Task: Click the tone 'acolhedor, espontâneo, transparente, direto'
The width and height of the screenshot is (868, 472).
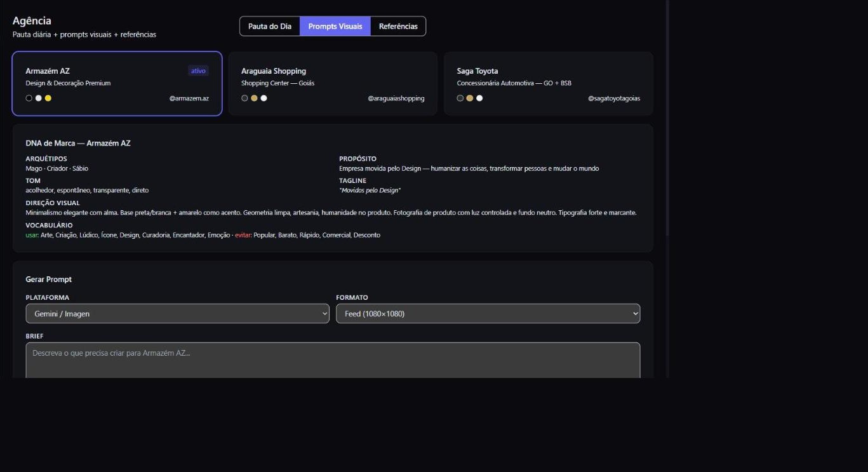Action: point(87,190)
